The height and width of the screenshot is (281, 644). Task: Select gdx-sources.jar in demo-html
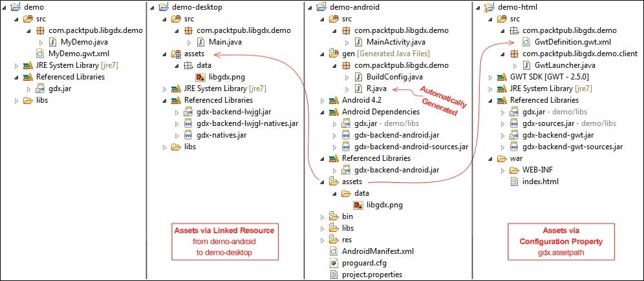point(548,123)
